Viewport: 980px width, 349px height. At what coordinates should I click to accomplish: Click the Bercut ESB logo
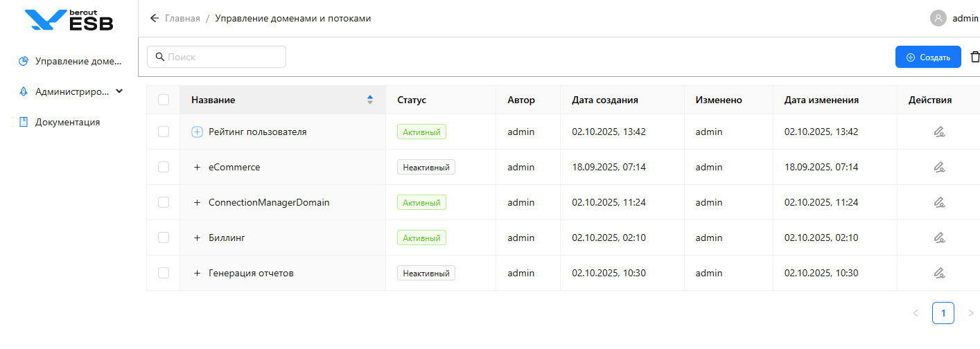(x=69, y=20)
